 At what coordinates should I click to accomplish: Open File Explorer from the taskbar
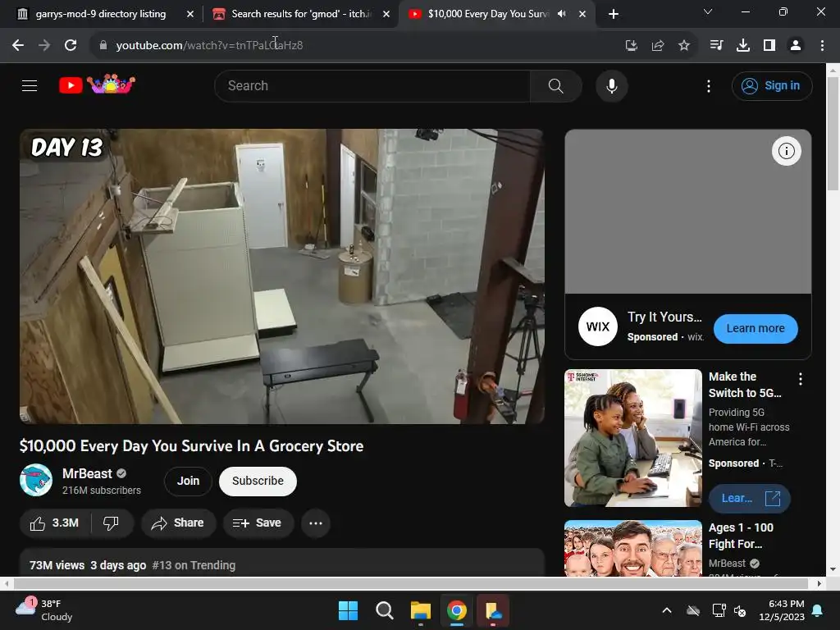click(x=421, y=610)
